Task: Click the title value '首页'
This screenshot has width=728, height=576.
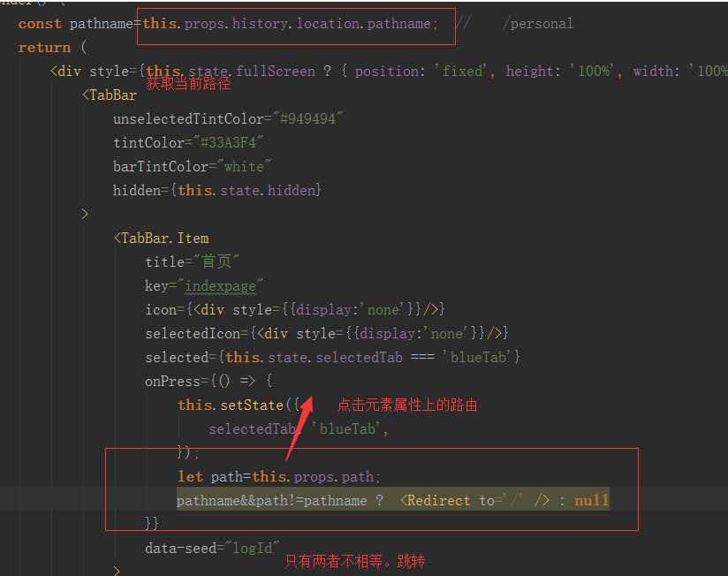Action: [x=216, y=261]
